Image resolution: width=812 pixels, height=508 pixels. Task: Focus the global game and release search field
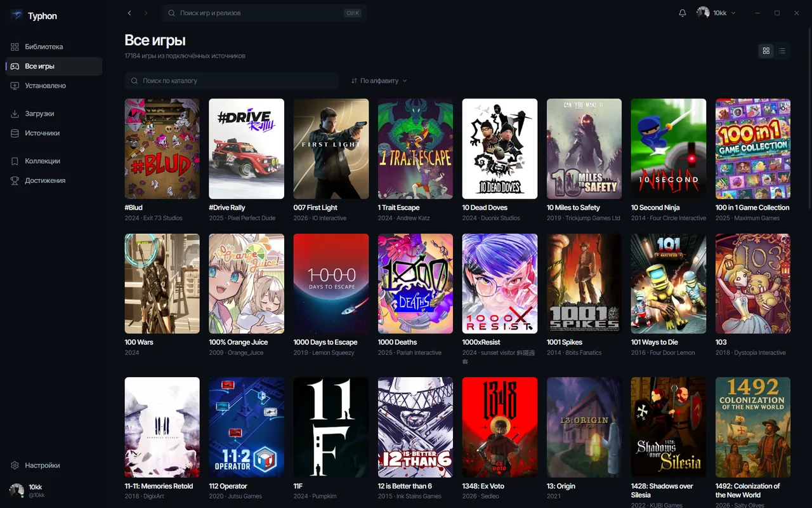(264, 13)
